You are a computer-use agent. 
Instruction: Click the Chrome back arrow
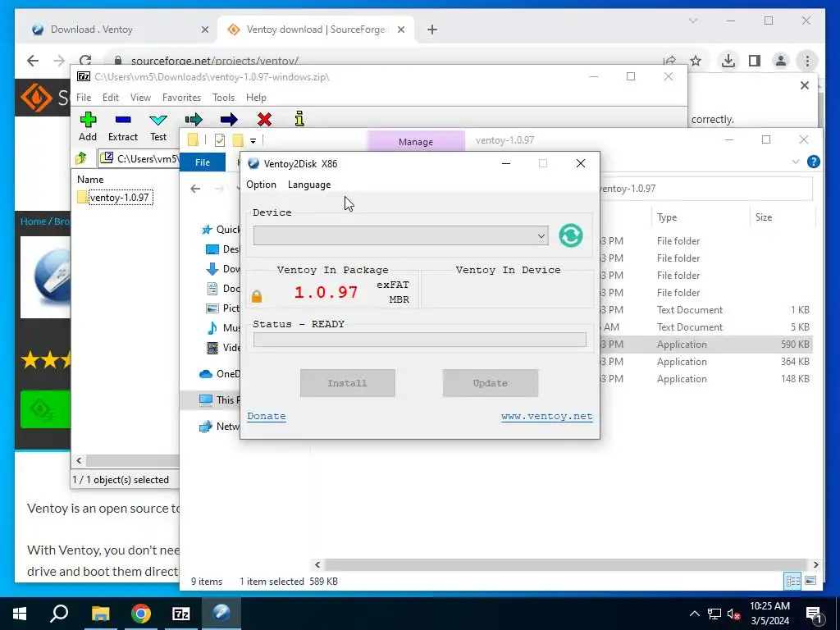[33, 61]
